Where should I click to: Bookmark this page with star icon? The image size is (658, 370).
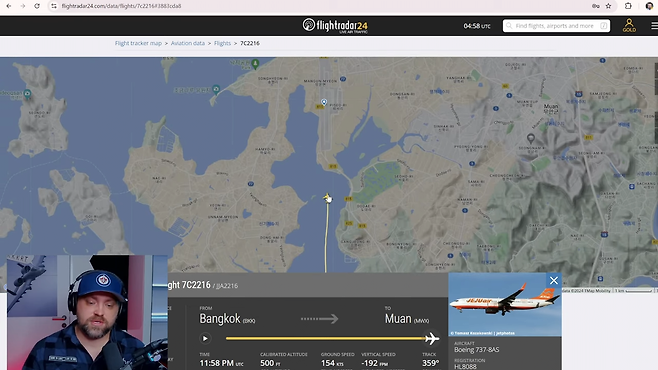coord(608,6)
